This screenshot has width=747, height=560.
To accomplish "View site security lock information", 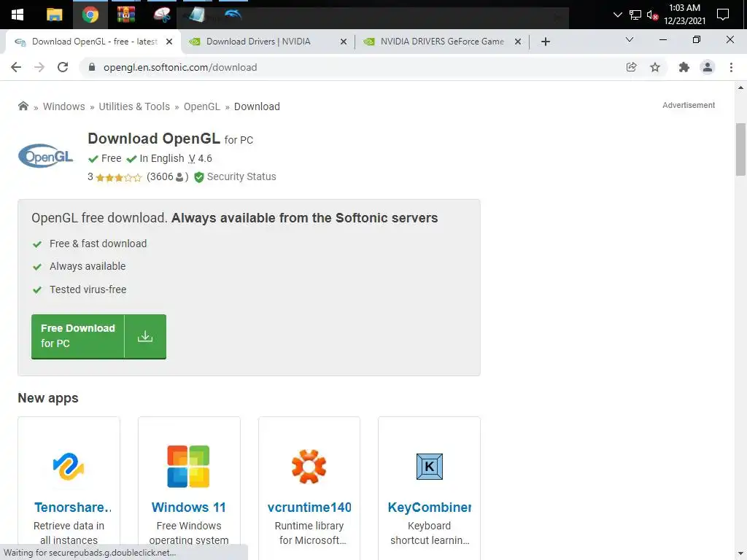I will click(92, 67).
